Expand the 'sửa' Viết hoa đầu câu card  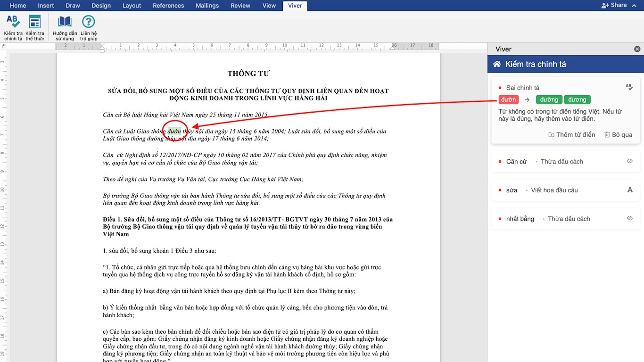click(x=565, y=190)
